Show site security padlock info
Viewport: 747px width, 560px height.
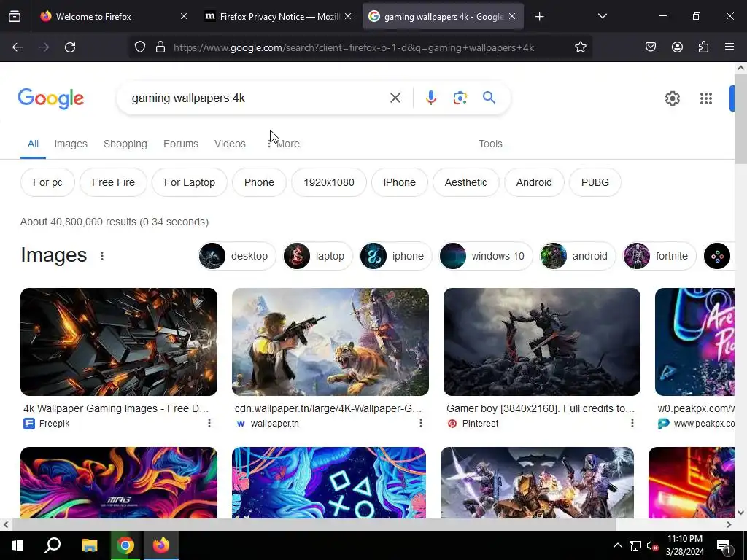pyautogui.click(x=160, y=47)
